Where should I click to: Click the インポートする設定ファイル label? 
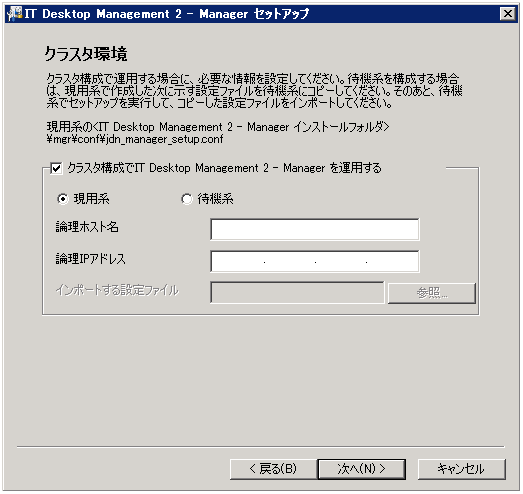tap(117, 290)
